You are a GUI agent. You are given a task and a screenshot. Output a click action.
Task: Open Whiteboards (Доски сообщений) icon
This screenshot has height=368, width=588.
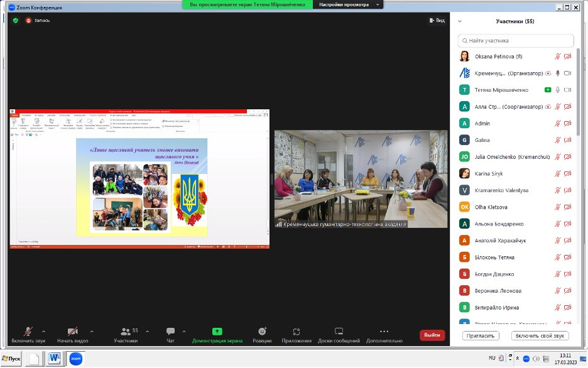point(339,332)
